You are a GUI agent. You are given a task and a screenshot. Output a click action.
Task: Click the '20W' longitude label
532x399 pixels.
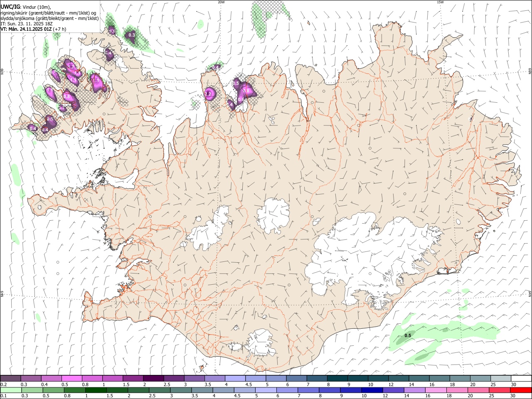click(x=221, y=2)
